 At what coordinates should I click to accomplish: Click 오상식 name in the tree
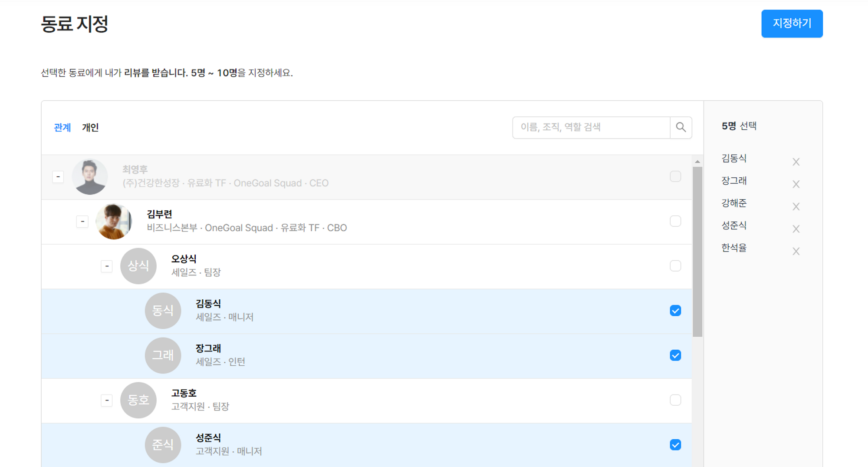click(184, 259)
